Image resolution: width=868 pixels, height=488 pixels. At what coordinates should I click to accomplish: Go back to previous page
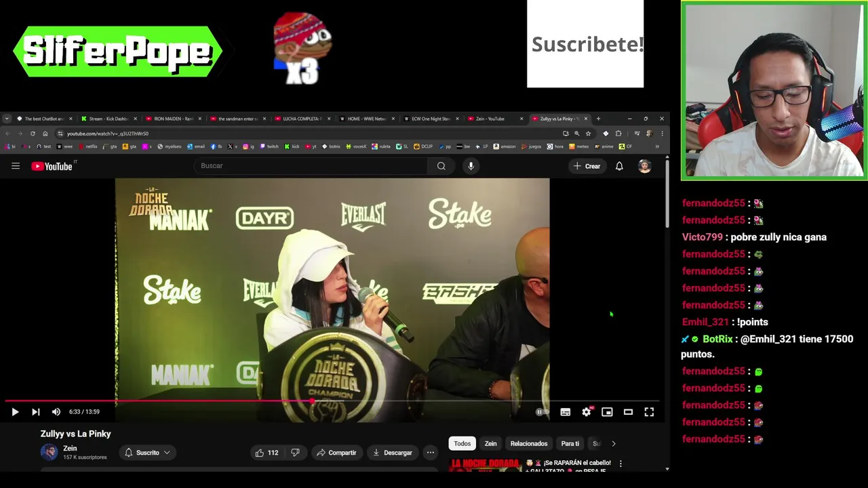point(7,134)
